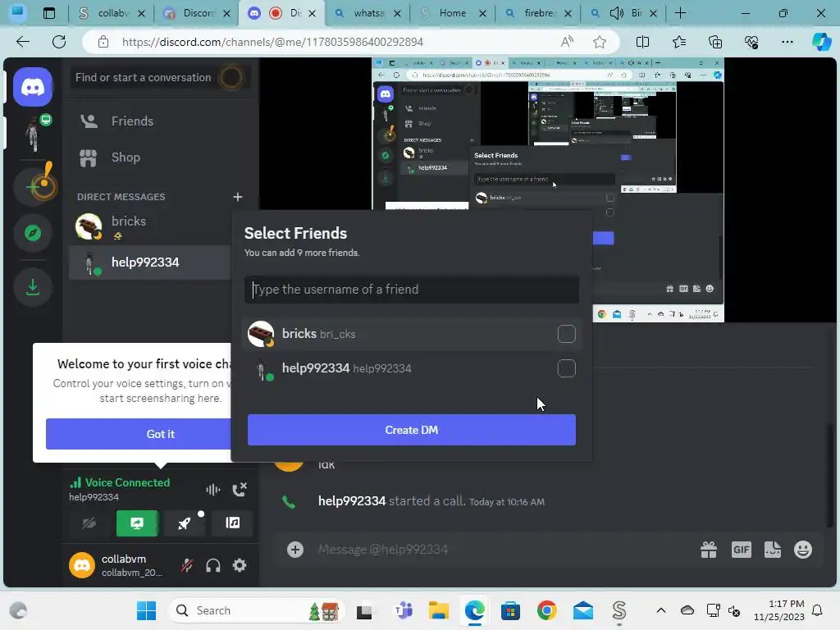The height and width of the screenshot is (630, 840).
Task: Open User Settings gear
Action: pyautogui.click(x=240, y=565)
